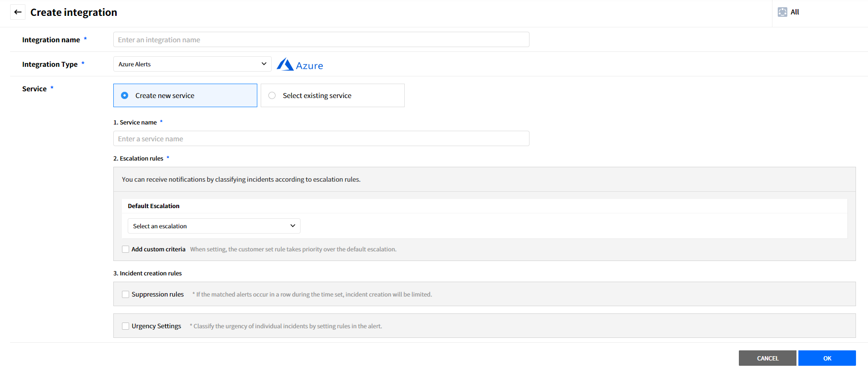Click the All team icon
This screenshot has width=868, height=372.
click(x=782, y=12)
